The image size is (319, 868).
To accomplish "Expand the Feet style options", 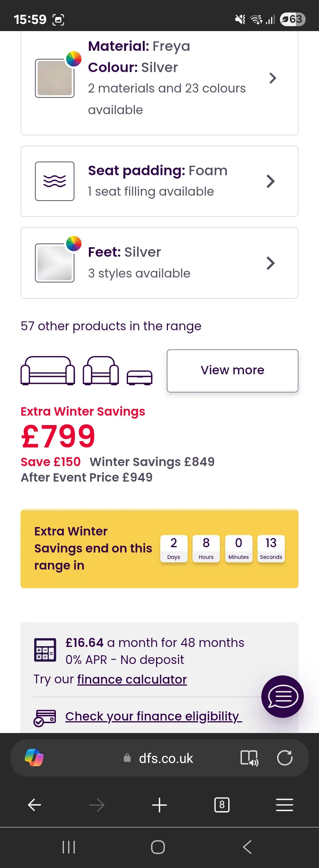I will tap(270, 263).
